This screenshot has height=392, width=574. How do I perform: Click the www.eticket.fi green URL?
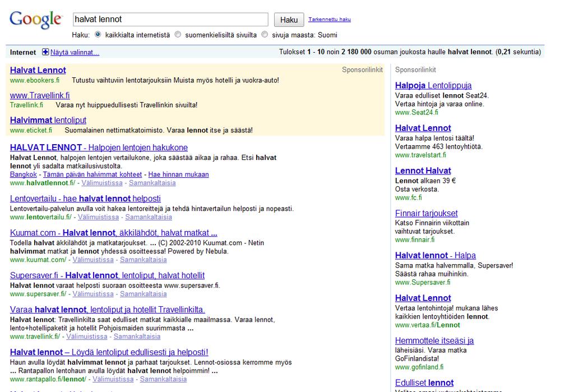click(x=31, y=130)
